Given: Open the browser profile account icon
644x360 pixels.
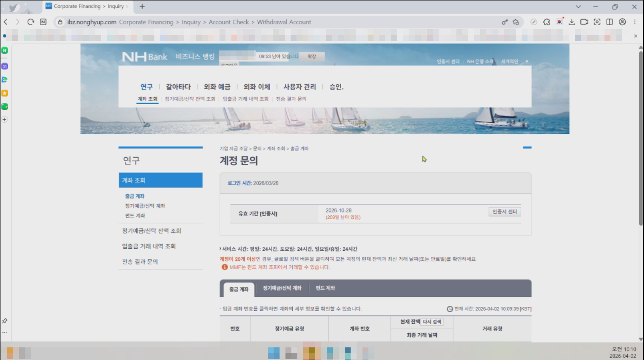Looking at the screenshot, I should 622,22.
